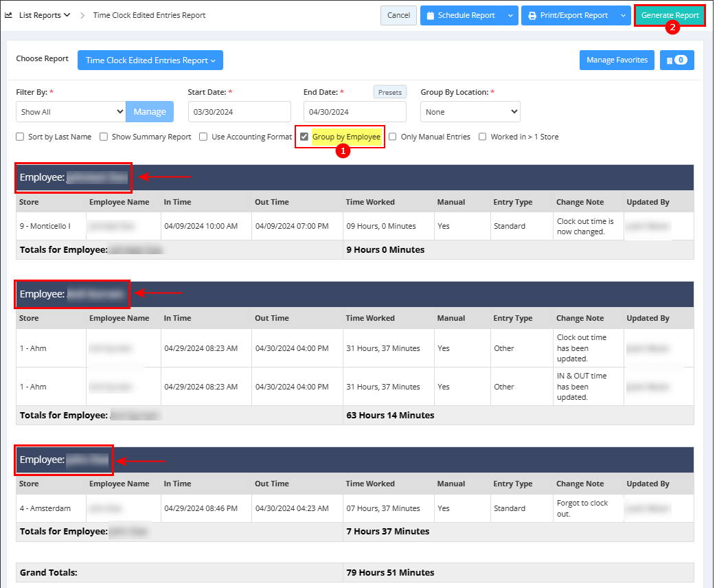
Task: Open the Filter By Show All dropdown
Action: pos(71,112)
